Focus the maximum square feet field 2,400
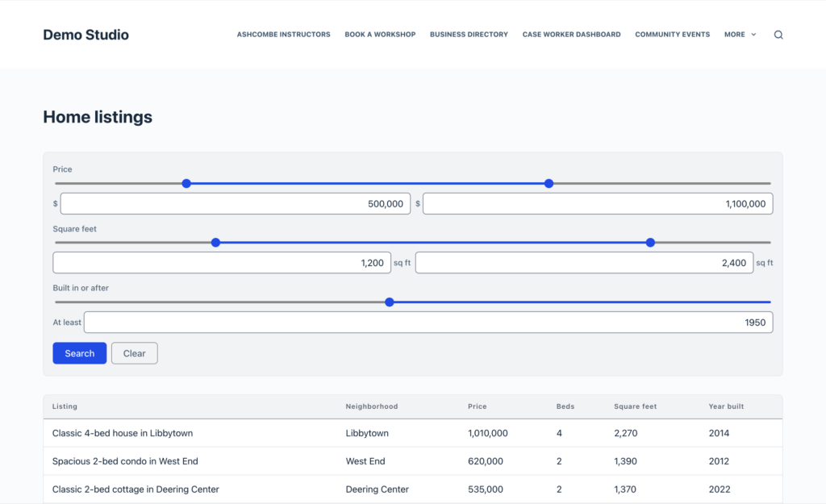This screenshot has height=504, width=826. 584,263
